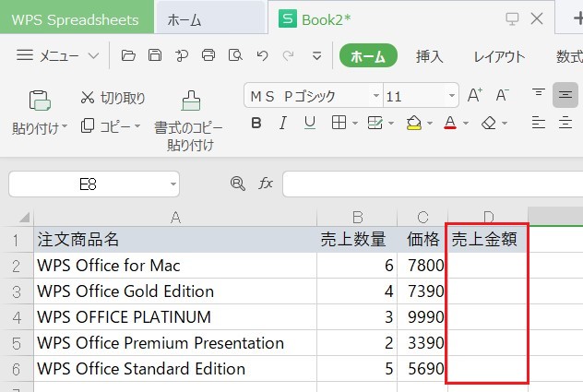Click the format painter brush icon
The height and width of the screenshot is (392, 583).
click(191, 101)
